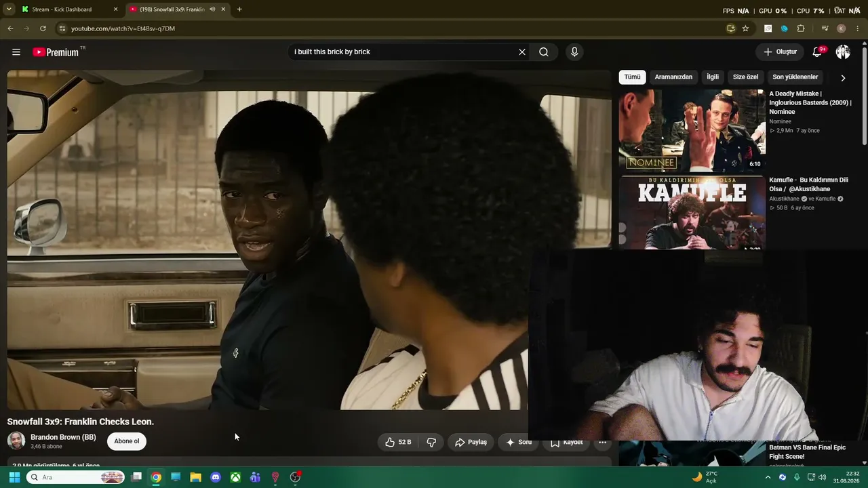Open the YouTube notifications bell
868x488 pixels.
point(818,52)
